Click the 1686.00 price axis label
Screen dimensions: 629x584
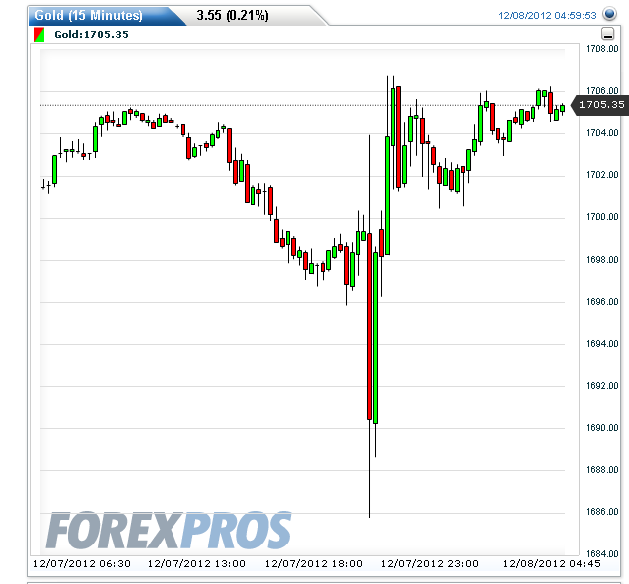pos(602,512)
